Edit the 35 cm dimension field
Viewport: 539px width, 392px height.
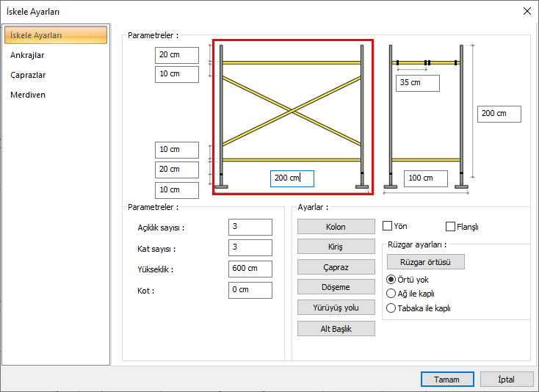coord(418,84)
